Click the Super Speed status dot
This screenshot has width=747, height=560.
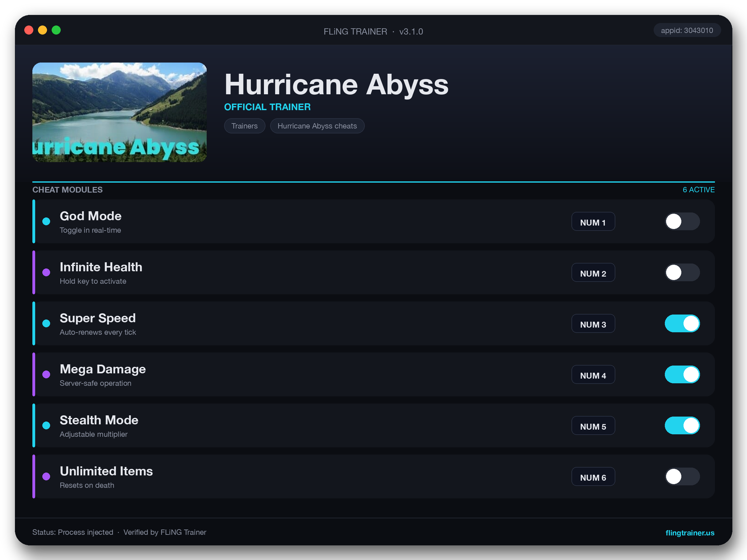click(46, 323)
